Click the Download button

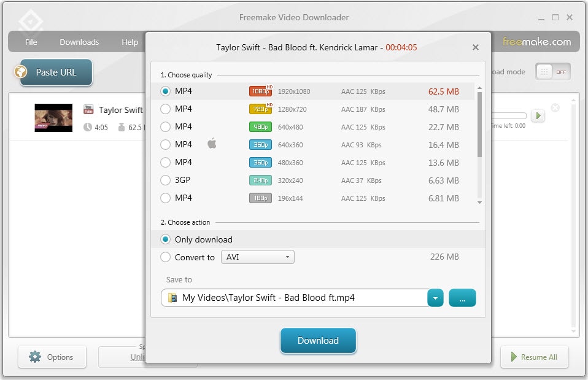click(318, 341)
